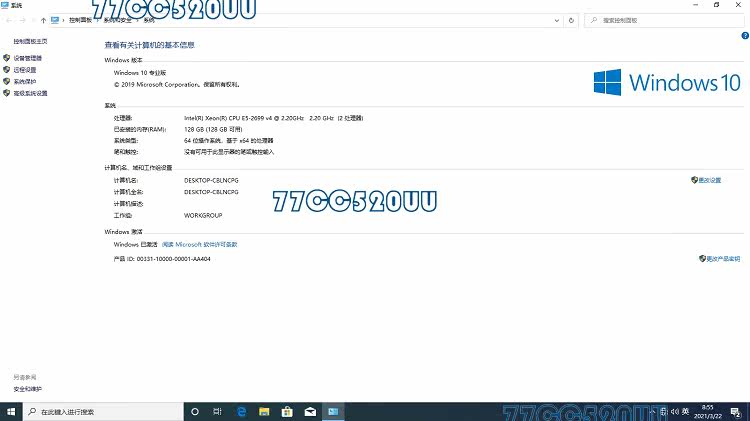Click the Windows 10 edition text
Image resolution: width=750 pixels, height=421 pixels.
tap(140, 73)
